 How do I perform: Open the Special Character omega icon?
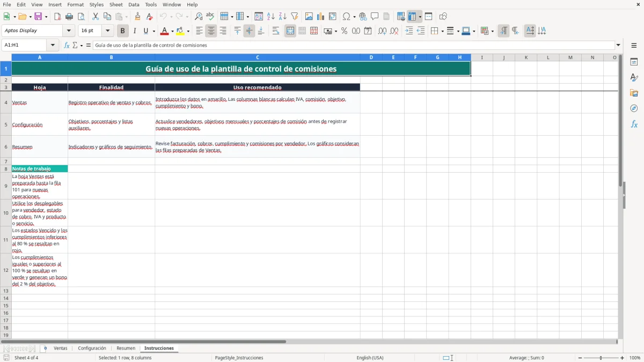click(x=347, y=17)
